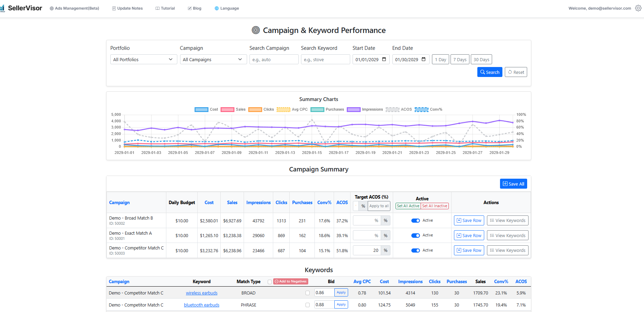Disable Active switch for Demo - Exact Match A

[415, 236]
